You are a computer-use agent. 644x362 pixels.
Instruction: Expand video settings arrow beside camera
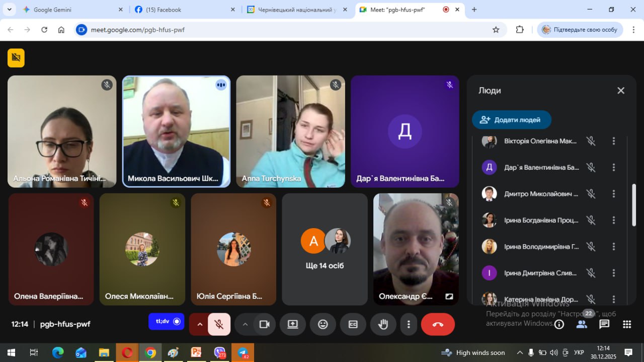246,324
